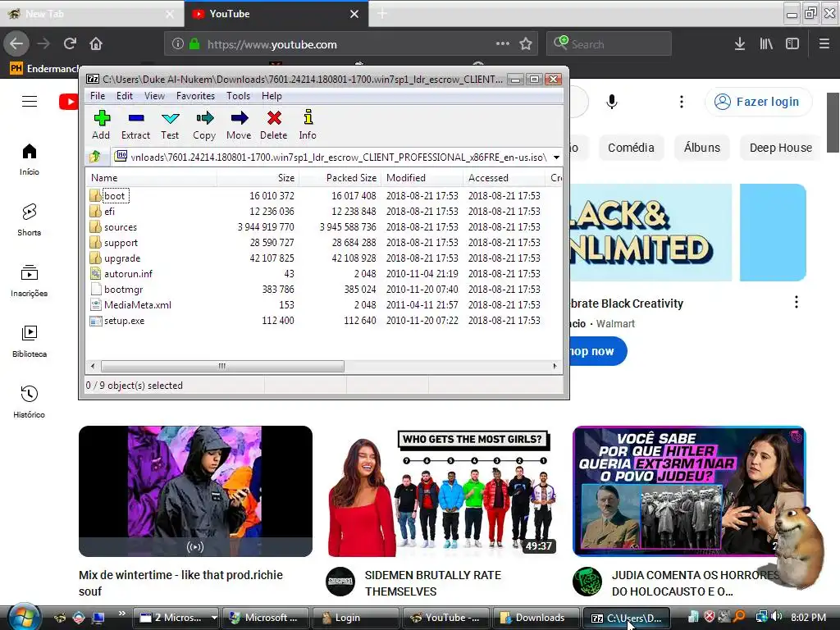Open Biblioteca in YouTube sidebar

pos(30,341)
